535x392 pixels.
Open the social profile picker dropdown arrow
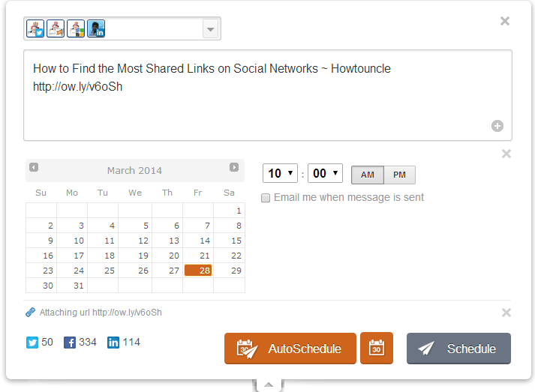tap(211, 29)
